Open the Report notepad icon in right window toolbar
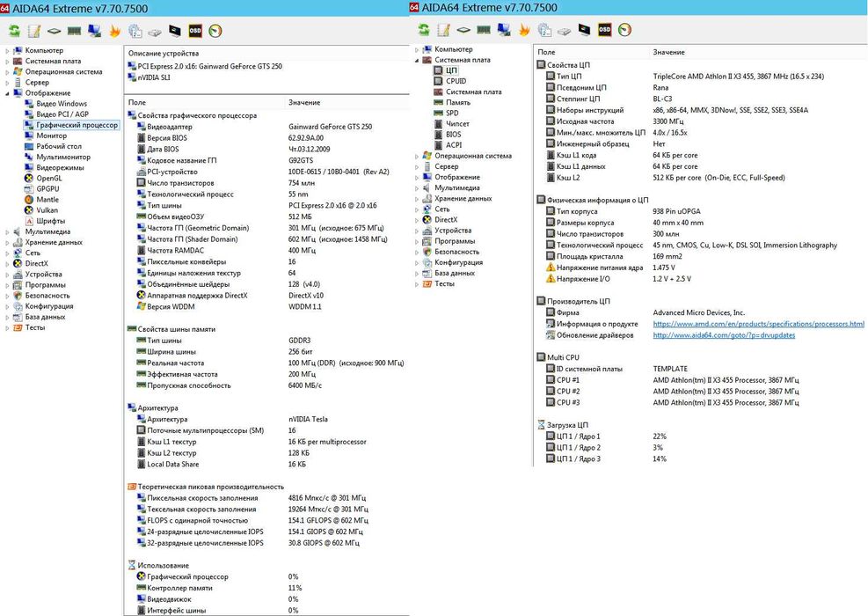Viewport: 868px width, 616px height. pyautogui.click(x=443, y=30)
